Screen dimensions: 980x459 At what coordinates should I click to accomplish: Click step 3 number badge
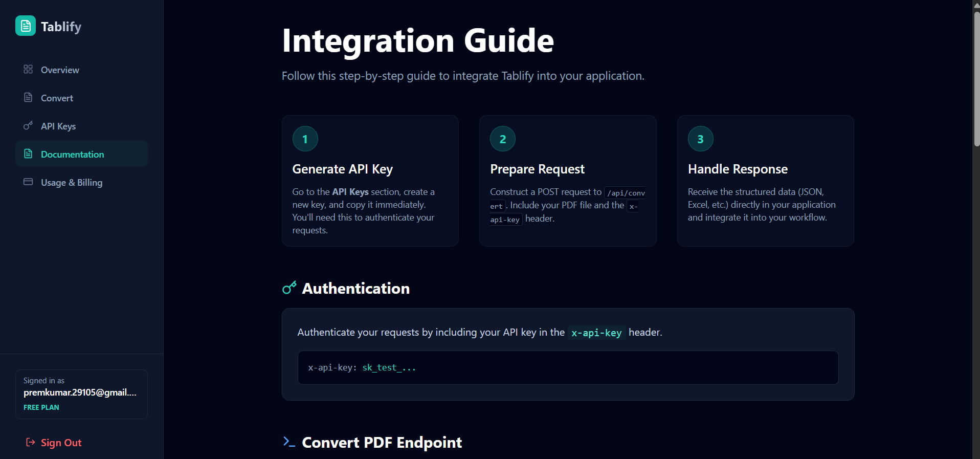701,139
